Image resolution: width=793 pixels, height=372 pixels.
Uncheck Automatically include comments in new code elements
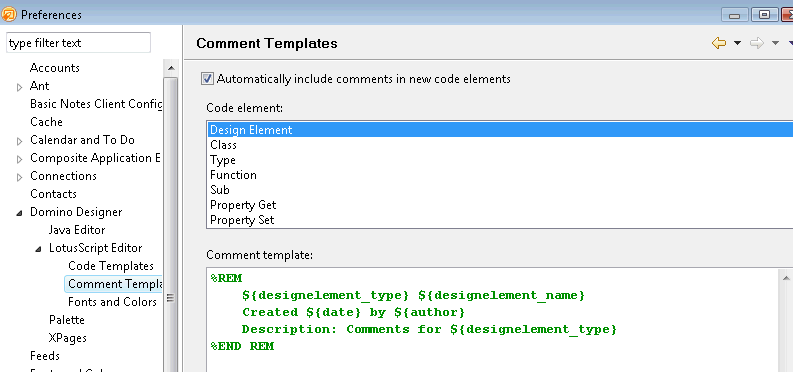point(207,79)
